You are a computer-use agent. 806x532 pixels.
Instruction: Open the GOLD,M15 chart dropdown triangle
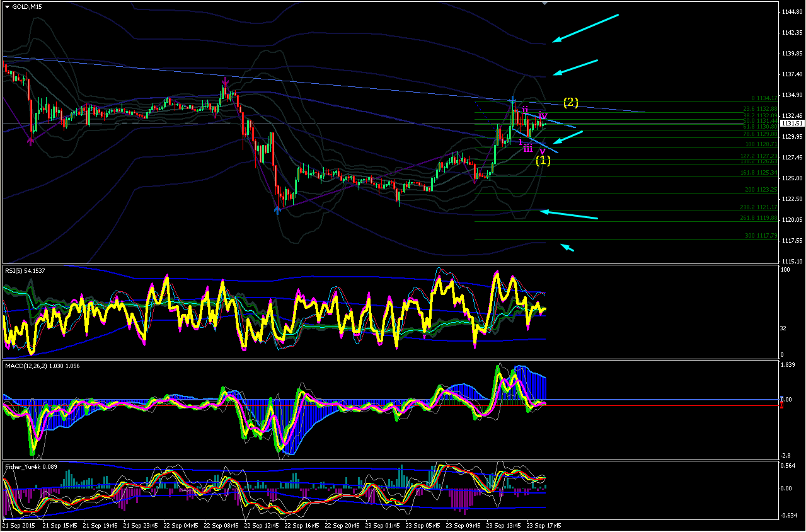[7, 6]
